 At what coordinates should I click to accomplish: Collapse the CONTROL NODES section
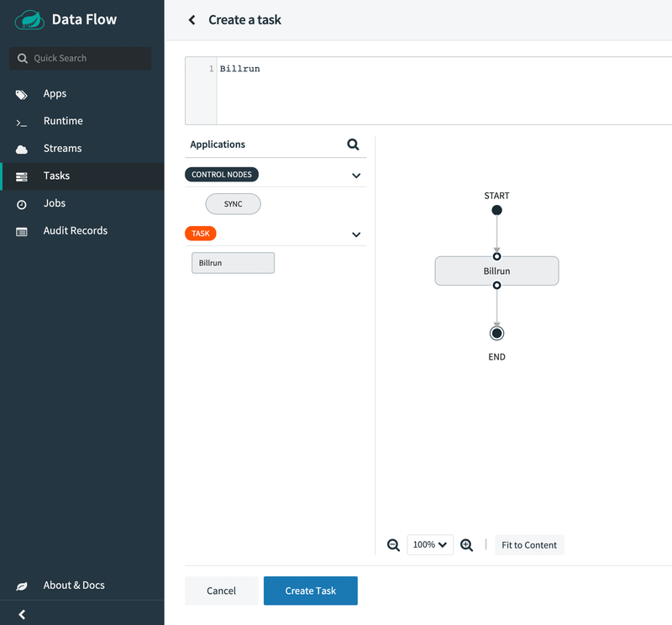[x=356, y=176]
